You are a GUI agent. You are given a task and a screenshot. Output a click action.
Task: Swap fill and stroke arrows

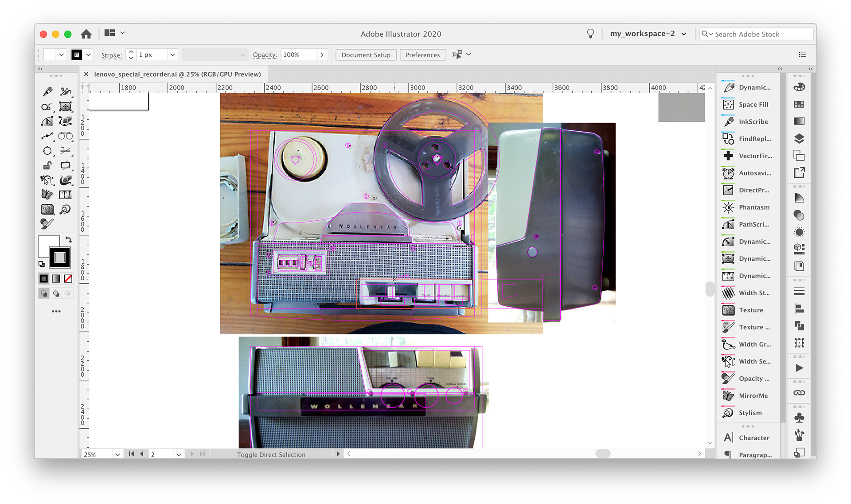pyautogui.click(x=68, y=240)
